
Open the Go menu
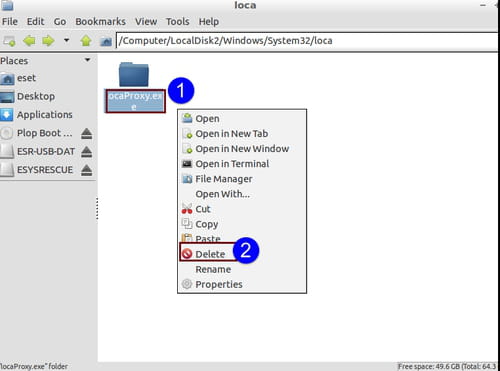tap(60, 22)
